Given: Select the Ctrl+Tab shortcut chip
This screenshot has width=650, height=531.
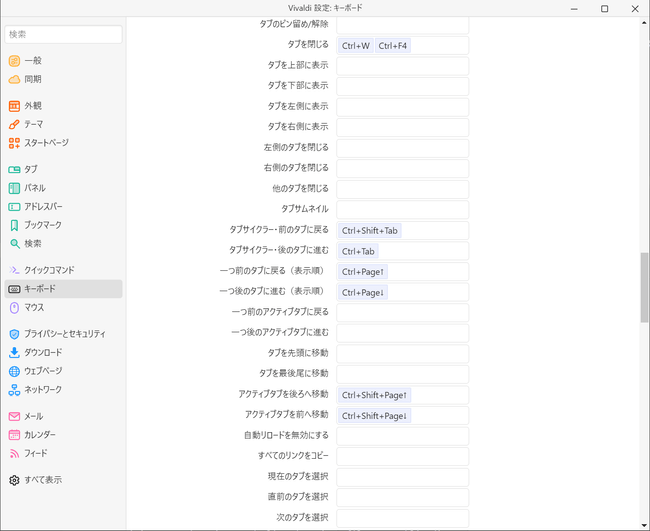Looking at the screenshot, I should (x=358, y=251).
